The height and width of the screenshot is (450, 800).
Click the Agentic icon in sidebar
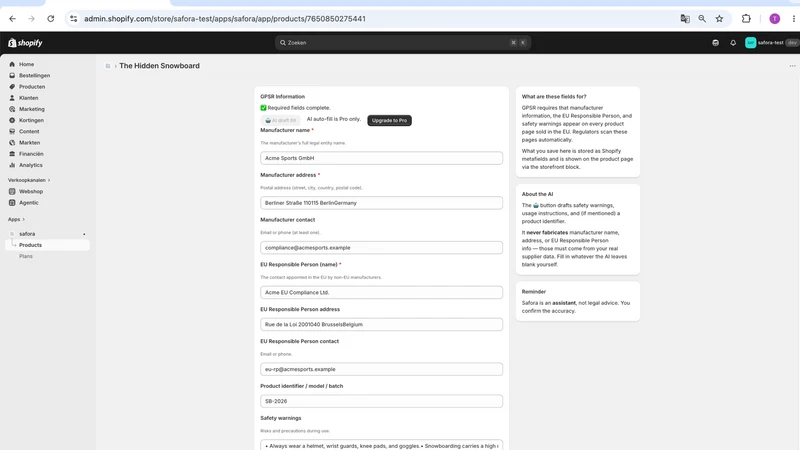(12, 203)
